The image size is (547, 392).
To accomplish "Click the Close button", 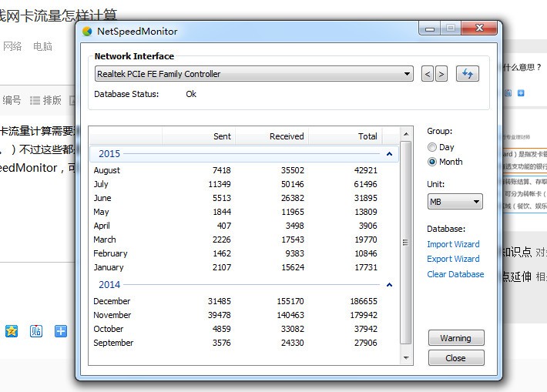I will click(x=456, y=358).
